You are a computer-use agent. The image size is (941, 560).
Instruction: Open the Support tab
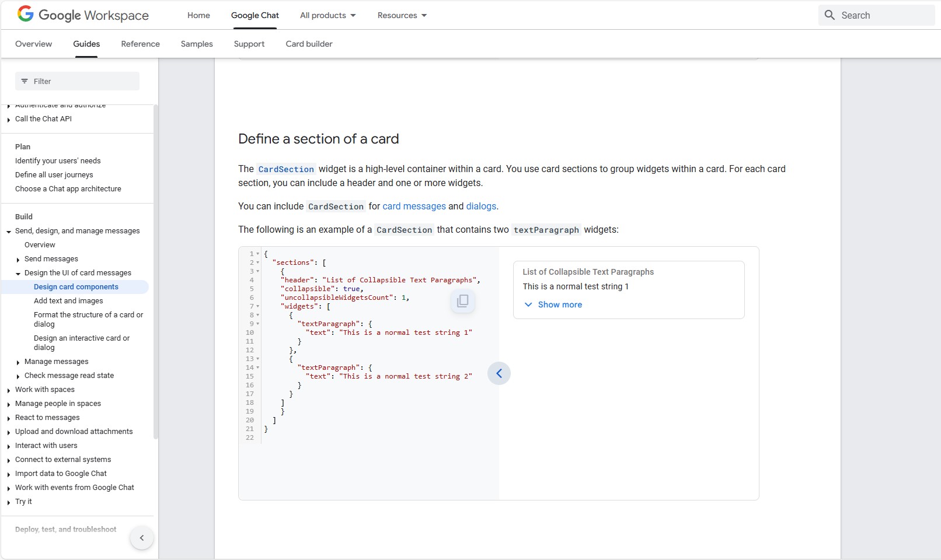(249, 44)
